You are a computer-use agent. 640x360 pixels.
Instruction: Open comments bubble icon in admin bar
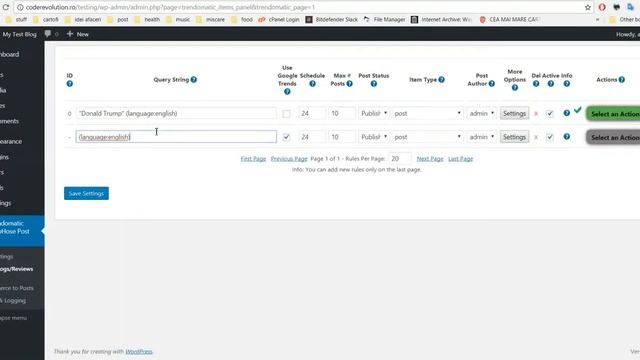[x=48, y=34]
